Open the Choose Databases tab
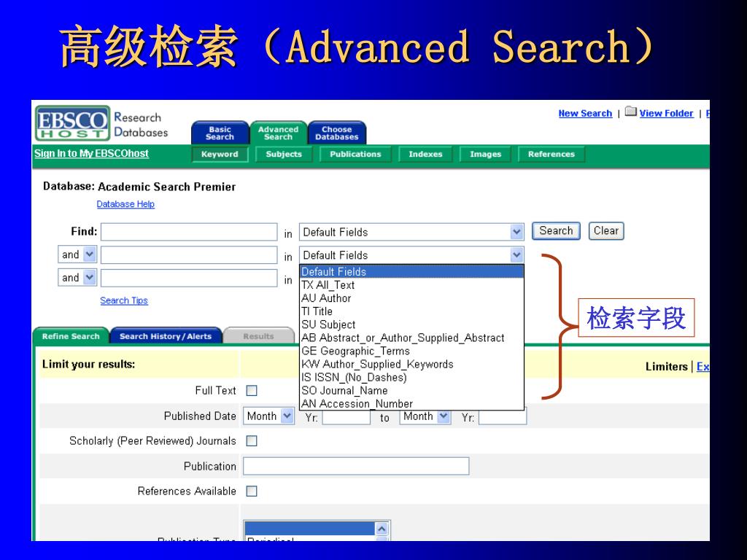 (337, 133)
